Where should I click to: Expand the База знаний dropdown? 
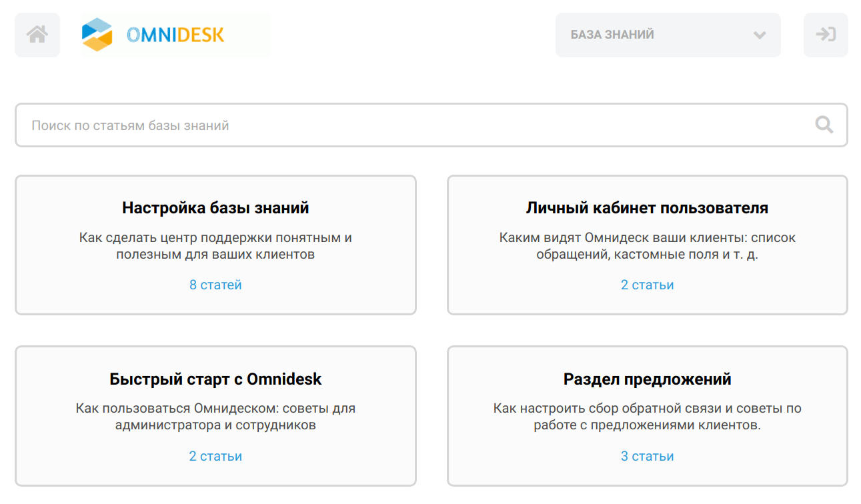tap(668, 35)
